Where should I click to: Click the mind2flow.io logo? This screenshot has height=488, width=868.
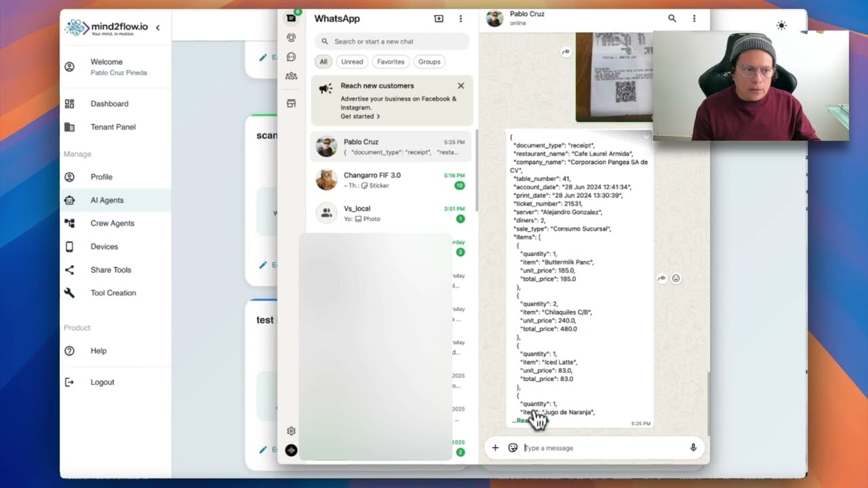106,28
